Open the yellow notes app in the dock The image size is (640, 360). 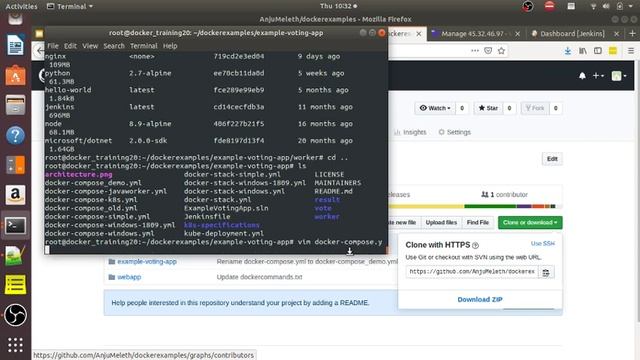16,284
